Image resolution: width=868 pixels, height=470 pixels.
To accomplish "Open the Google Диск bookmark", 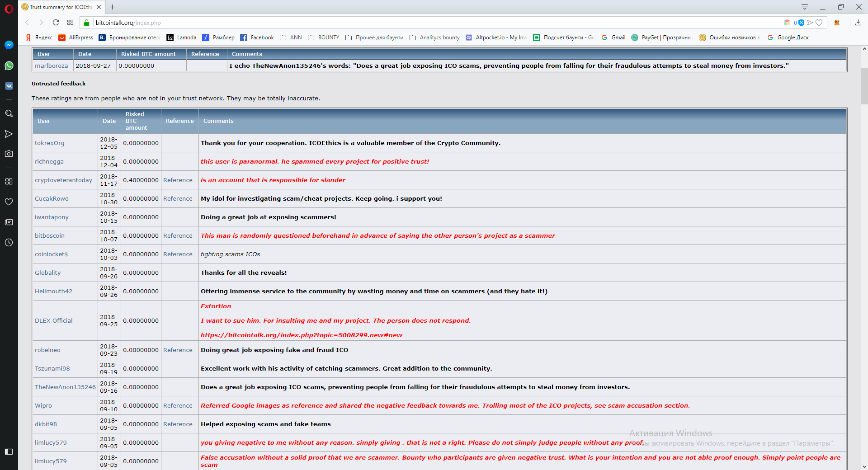I will click(x=788, y=38).
